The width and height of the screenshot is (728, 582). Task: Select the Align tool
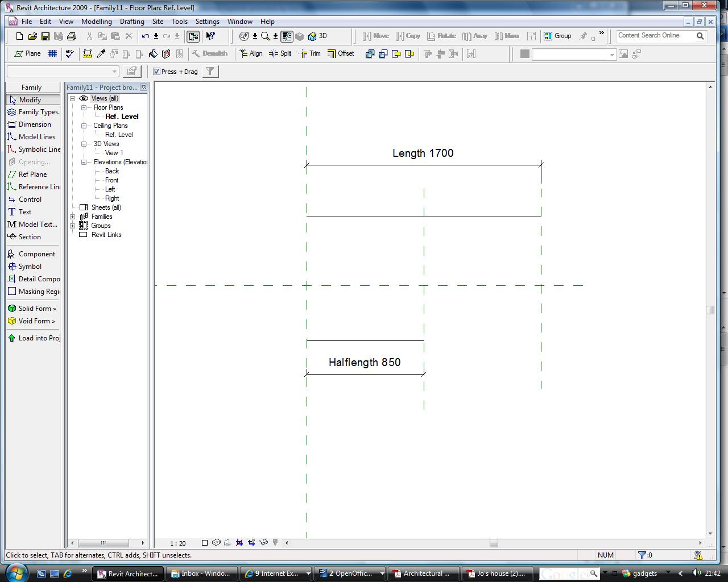click(x=251, y=53)
